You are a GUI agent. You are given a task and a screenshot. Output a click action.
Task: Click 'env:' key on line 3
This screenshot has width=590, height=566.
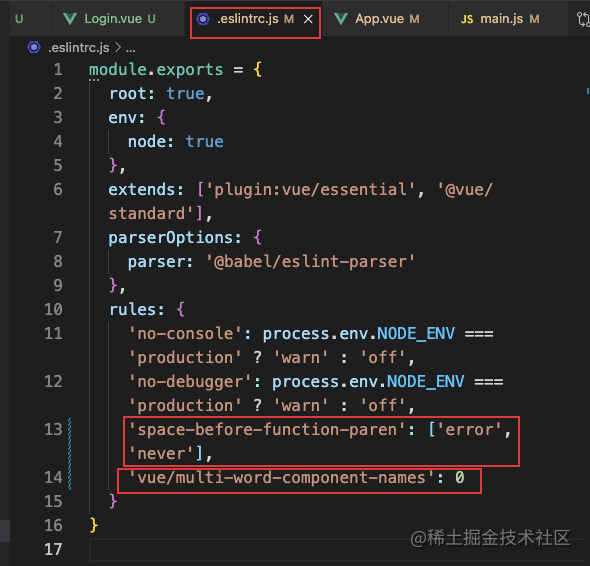click(x=127, y=118)
